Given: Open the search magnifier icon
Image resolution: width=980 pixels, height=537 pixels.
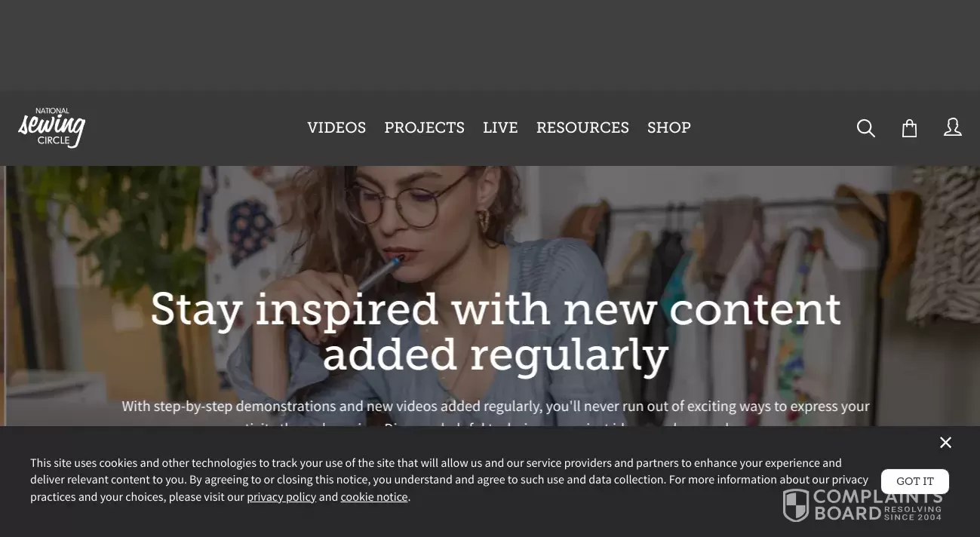Looking at the screenshot, I should [x=866, y=128].
